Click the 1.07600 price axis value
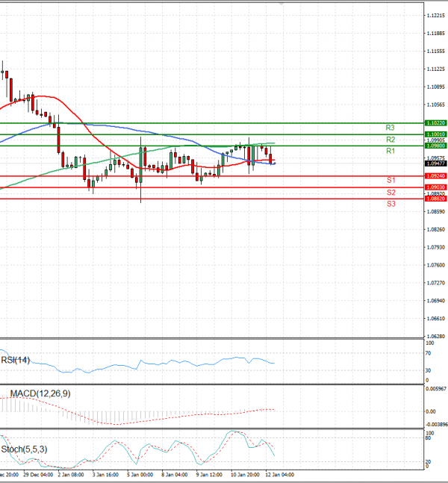 [x=435, y=265]
